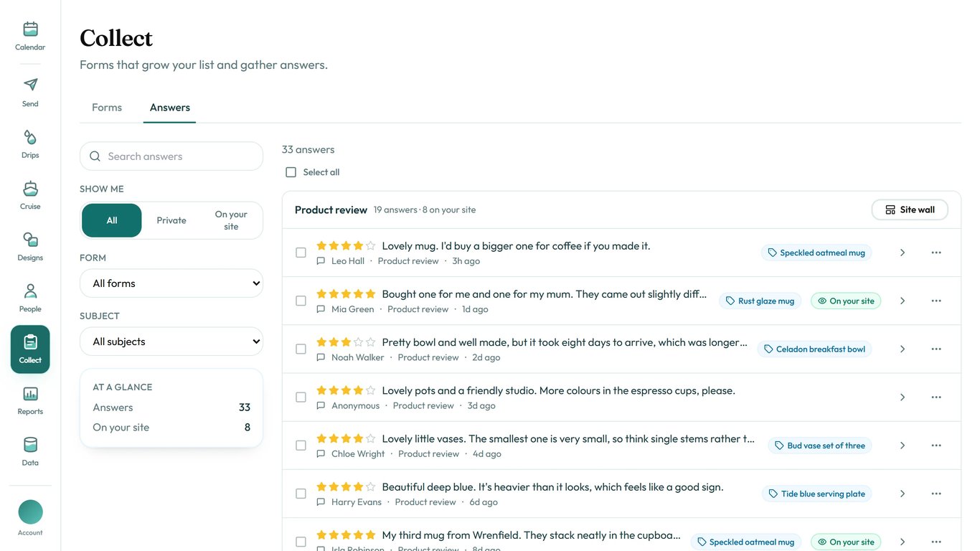Select the All filter under Show me
This screenshot has width=980, height=551.
(112, 220)
